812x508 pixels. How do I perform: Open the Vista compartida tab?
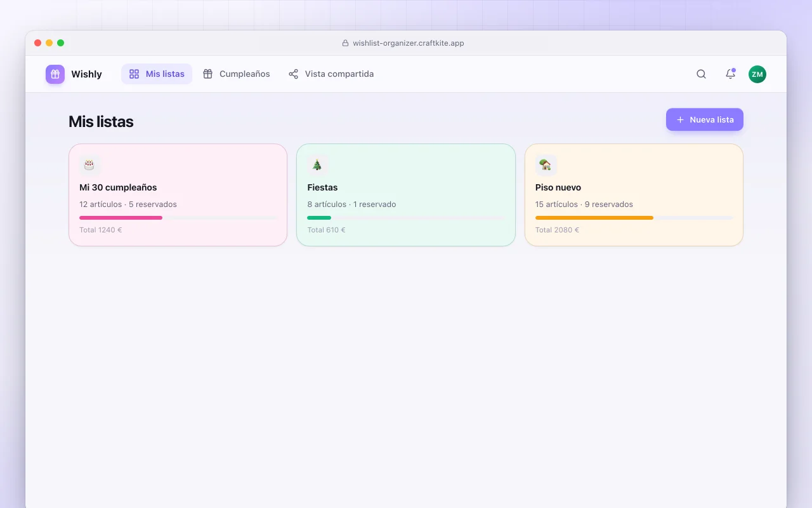click(x=331, y=74)
